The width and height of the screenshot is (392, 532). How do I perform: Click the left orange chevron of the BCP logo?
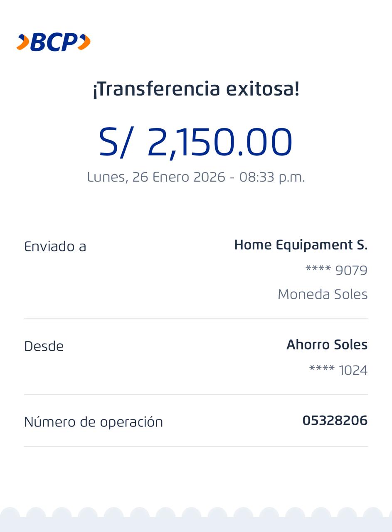(x=23, y=42)
